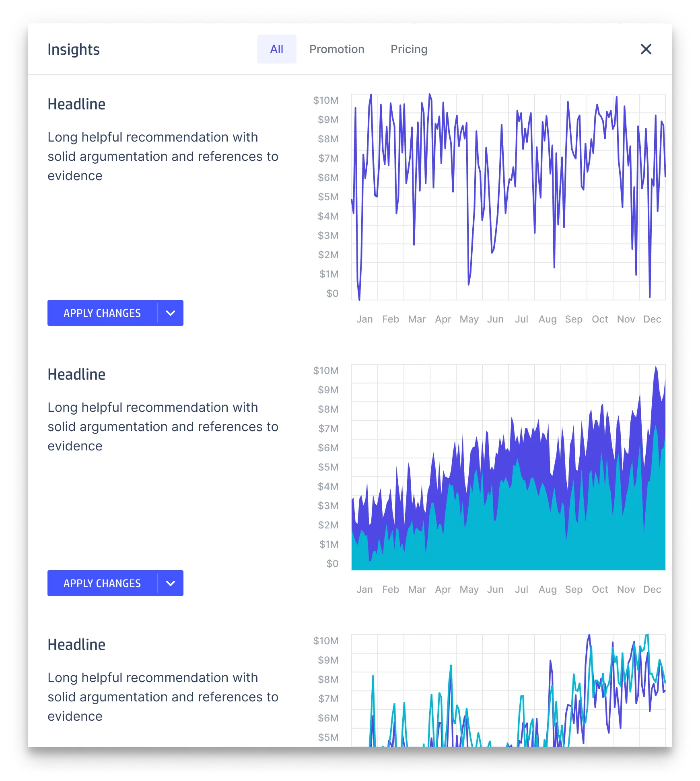
Task: Switch to the Pricing tab
Action: click(409, 49)
